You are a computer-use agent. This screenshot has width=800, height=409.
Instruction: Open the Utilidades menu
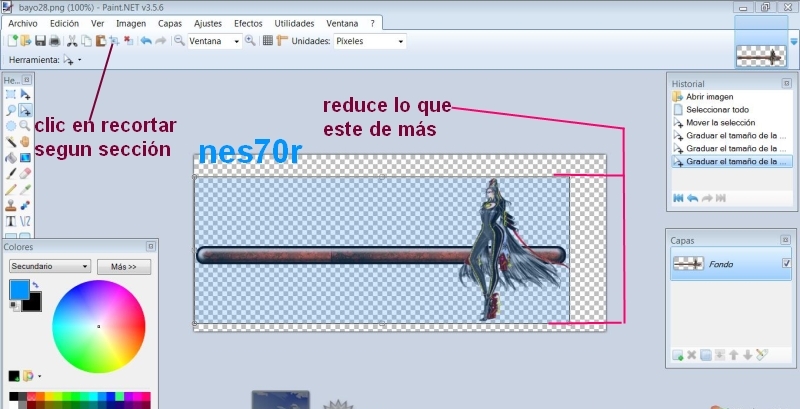[294, 23]
